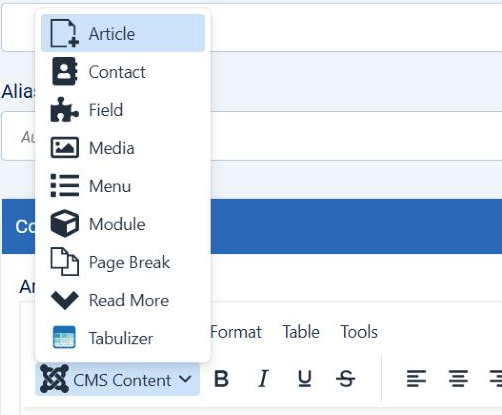502x415 pixels.
Task: Center align the text
Action: tap(458, 379)
